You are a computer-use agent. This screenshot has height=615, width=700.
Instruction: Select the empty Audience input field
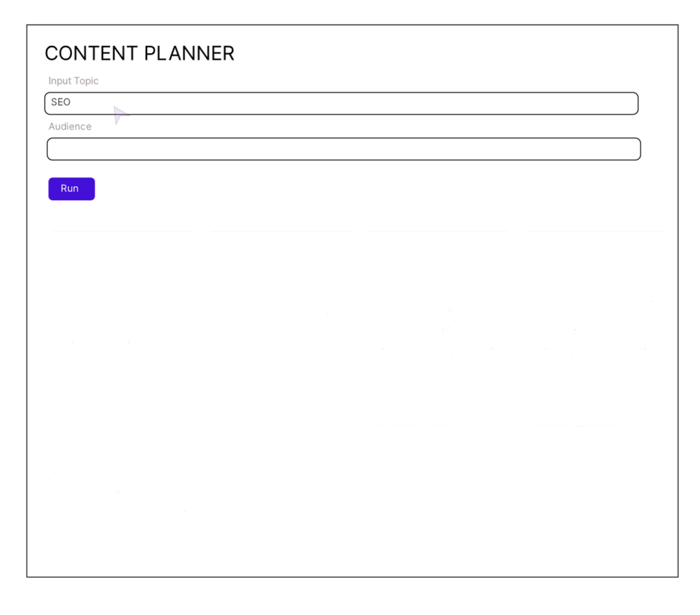pyautogui.click(x=343, y=149)
